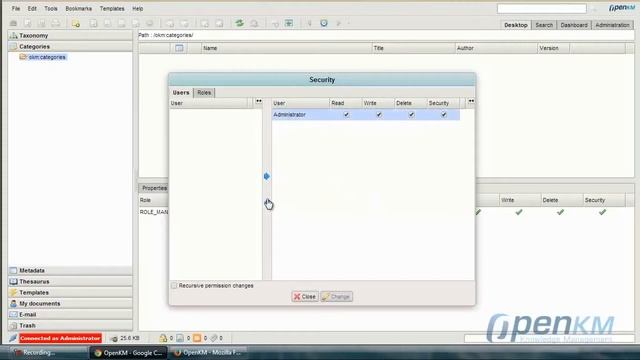Click the okm:categories folder icon
The height and width of the screenshot is (360, 640).
tap(23, 57)
